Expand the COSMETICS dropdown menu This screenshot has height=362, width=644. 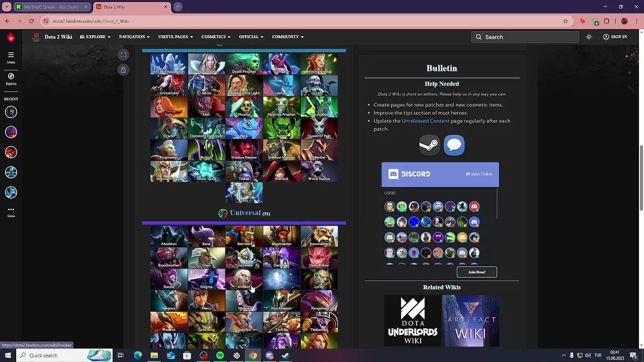pos(216,37)
